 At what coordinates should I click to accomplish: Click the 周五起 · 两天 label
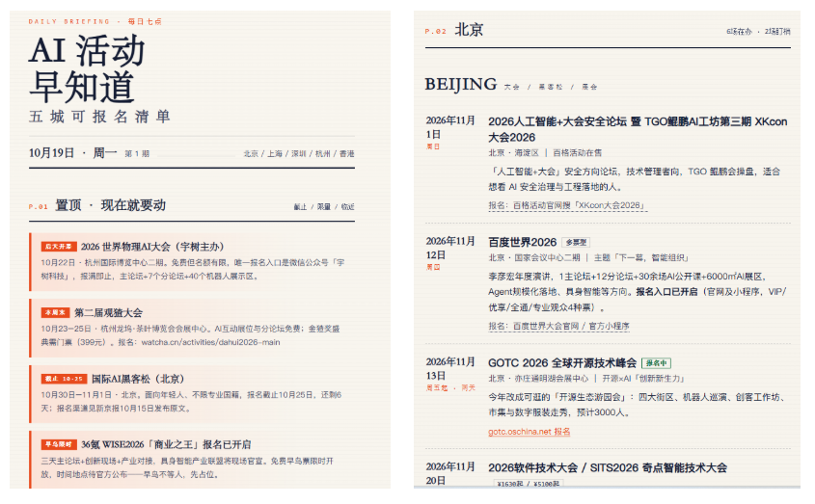(450, 388)
